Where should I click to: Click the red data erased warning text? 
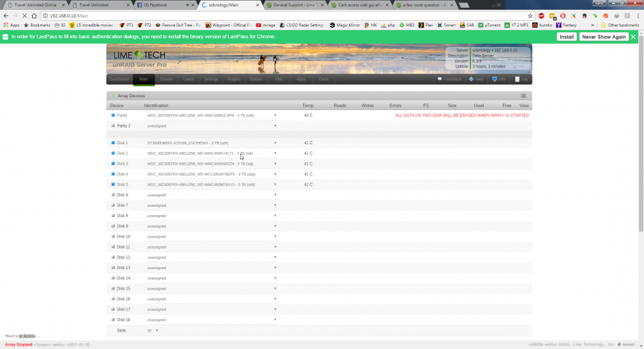click(462, 115)
